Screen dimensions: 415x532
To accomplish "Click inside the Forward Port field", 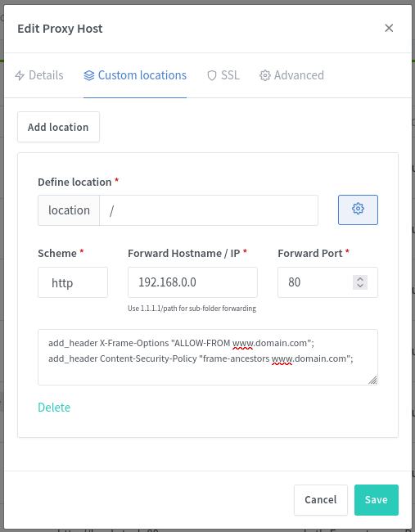I will [x=319, y=282].
